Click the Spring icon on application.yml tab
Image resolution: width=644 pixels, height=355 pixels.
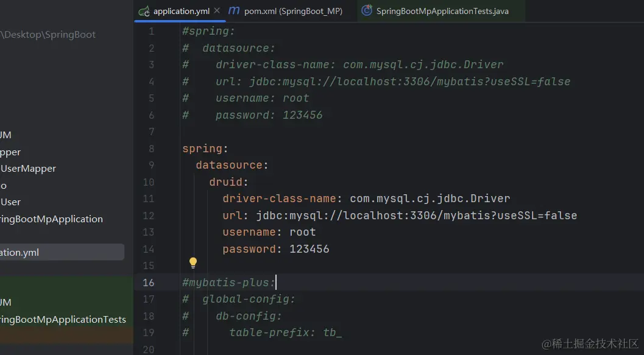point(144,11)
